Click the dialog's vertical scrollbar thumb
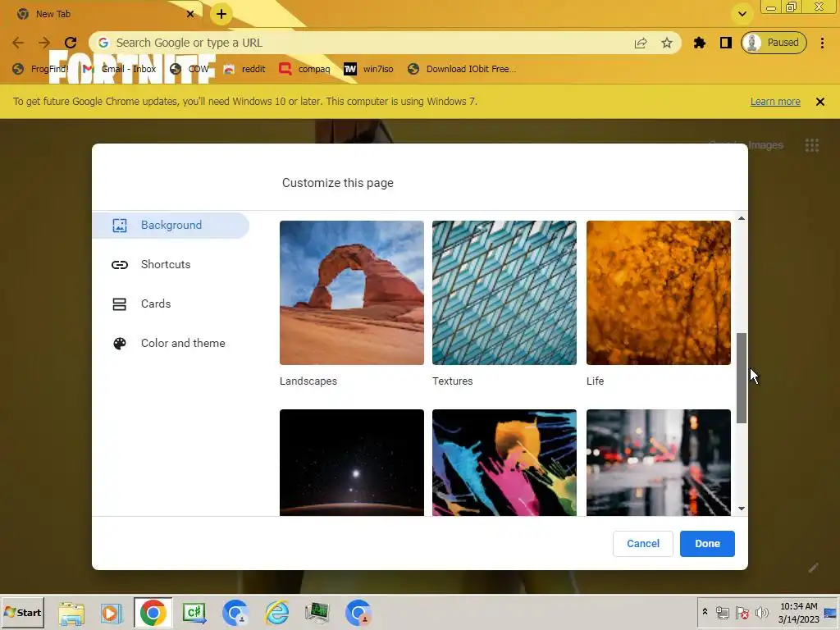The image size is (840, 630). pos(742,378)
